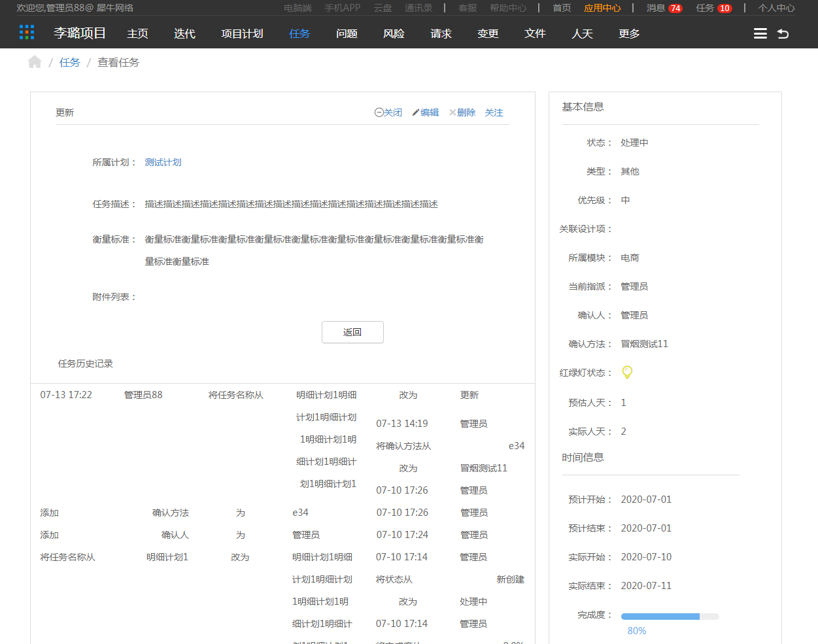This screenshot has width=818, height=644.
Task: Close the task with 关闭
Action: coord(388,112)
